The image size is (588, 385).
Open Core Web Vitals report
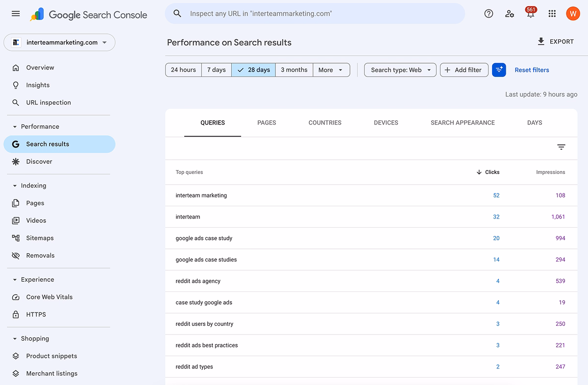pos(49,297)
